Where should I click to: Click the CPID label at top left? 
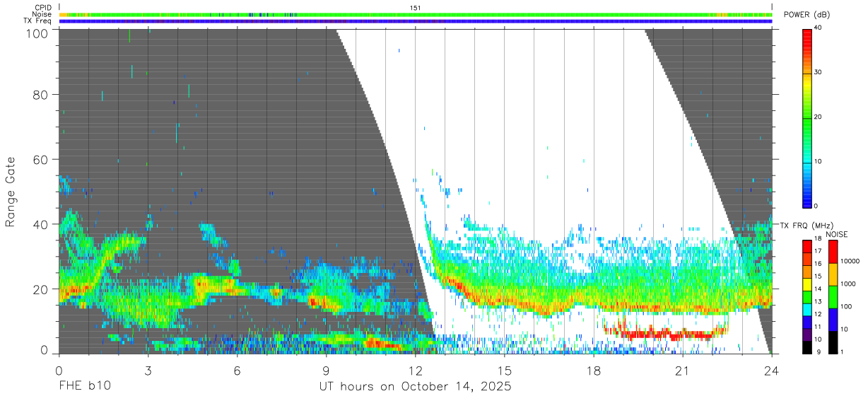click(x=43, y=8)
